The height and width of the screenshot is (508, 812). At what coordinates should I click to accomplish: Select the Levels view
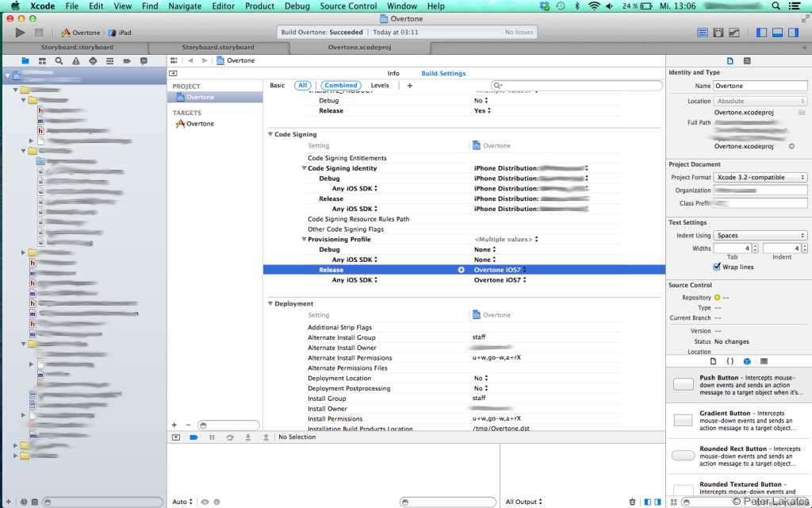[380, 86]
